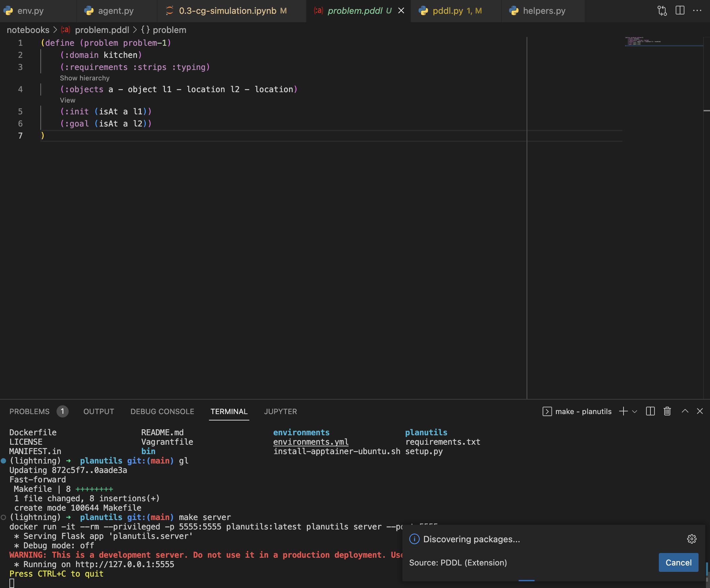The height and width of the screenshot is (588, 710).
Task: Switch to the JUPYTER panel tab
Action: tap(280, 412)
